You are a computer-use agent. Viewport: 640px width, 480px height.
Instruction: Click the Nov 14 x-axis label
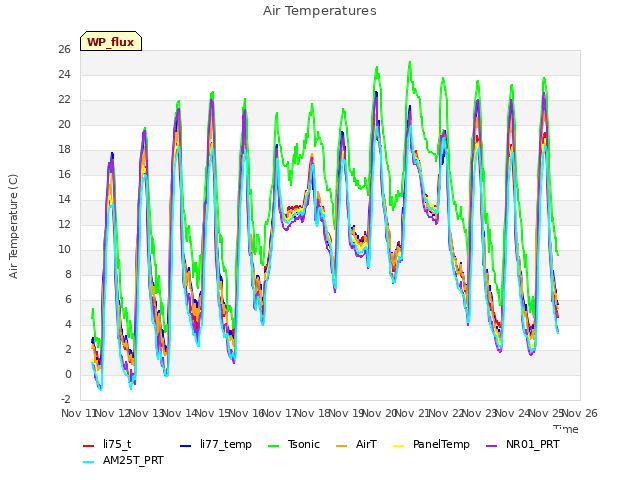point(180,413)
